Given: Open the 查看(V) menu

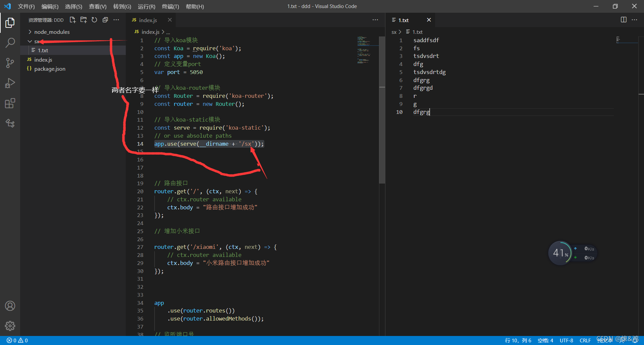Looking at the screenshot, I should point(98,6).
